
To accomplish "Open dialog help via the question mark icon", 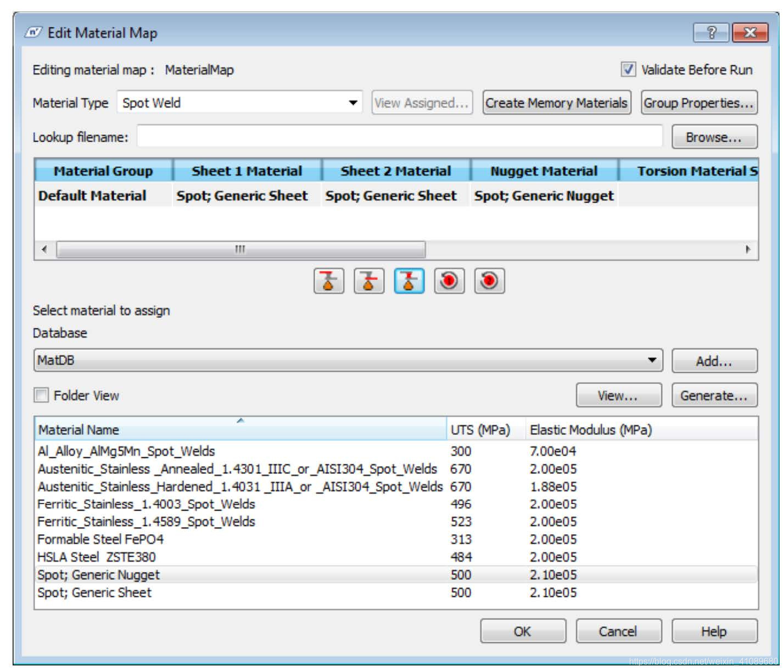I will click(712, 32).
